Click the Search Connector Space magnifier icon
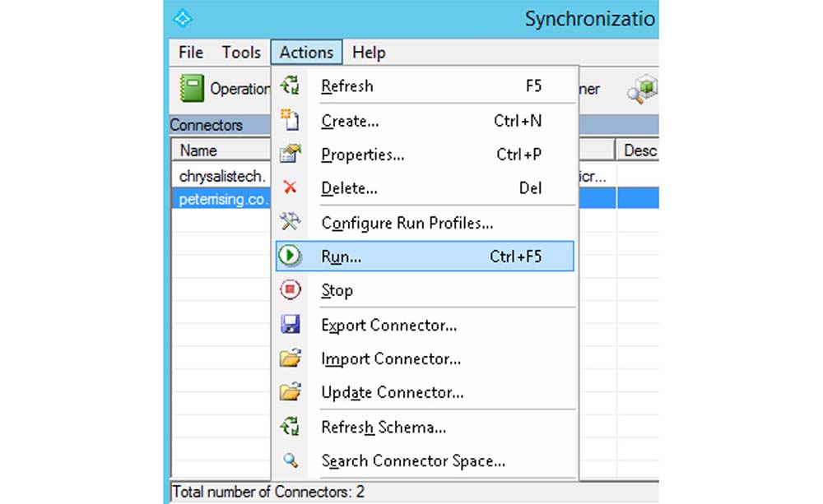The image size is (823, 504). pyautogui.click(x=291, y=460)
